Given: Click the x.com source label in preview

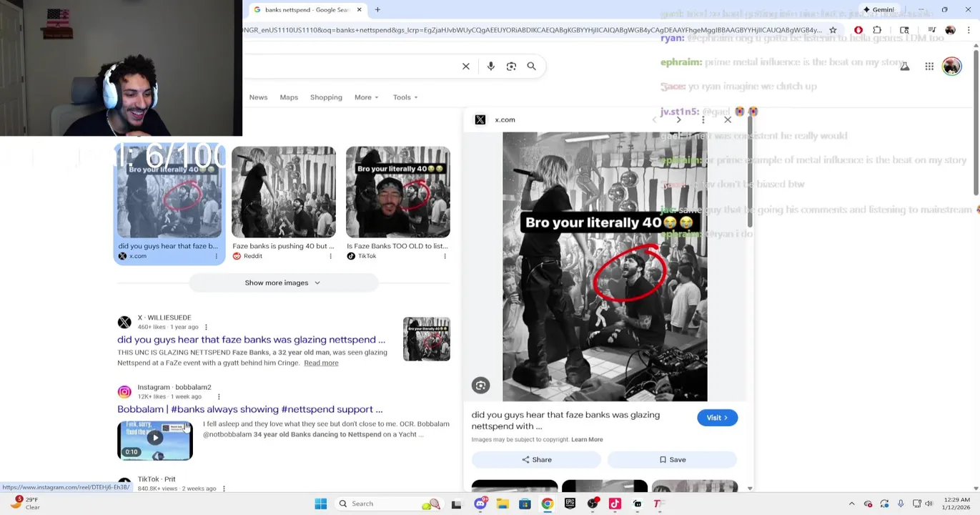Looking at the screenshot, I should pyautogui.click(x=505, y=119).
